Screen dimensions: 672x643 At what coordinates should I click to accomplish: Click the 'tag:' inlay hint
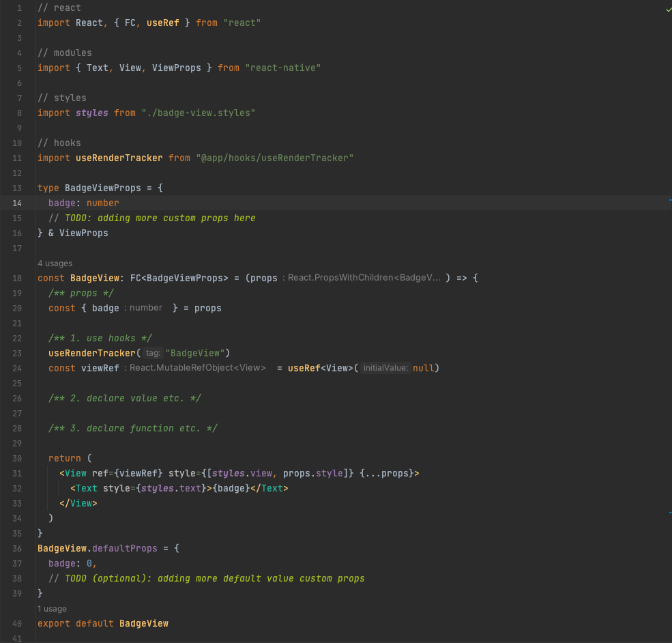click(x=153, y=353)
